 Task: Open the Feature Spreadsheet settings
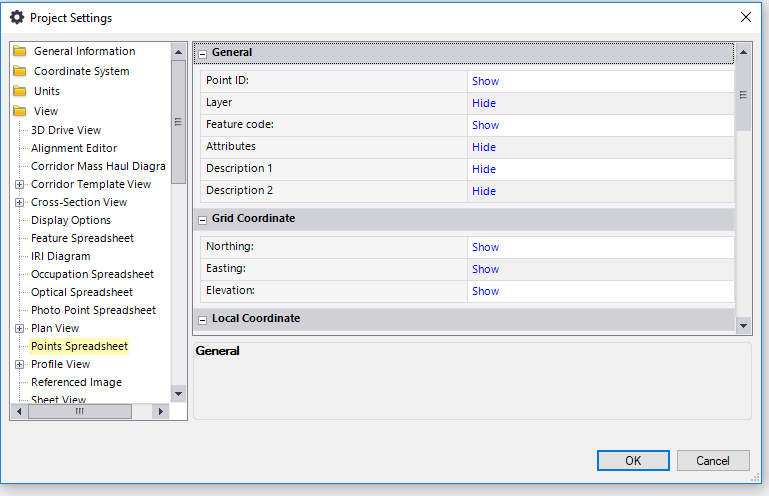82,238
